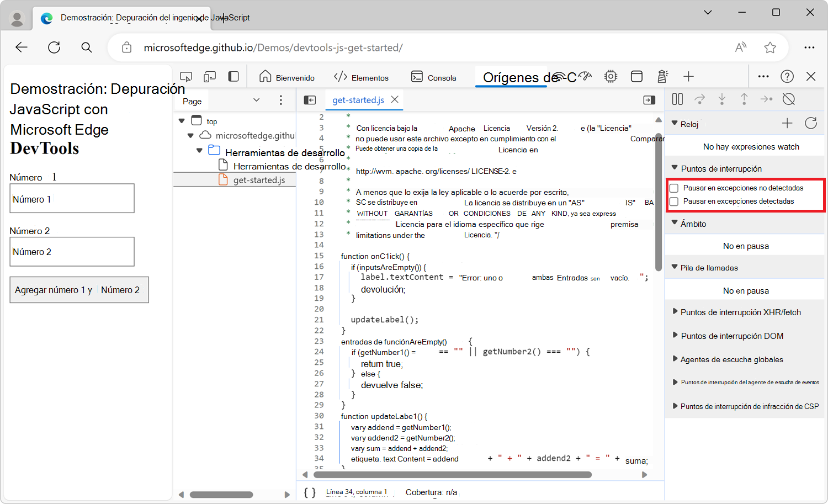
Task: Collapse the Ámbito section
Action: 675,222
